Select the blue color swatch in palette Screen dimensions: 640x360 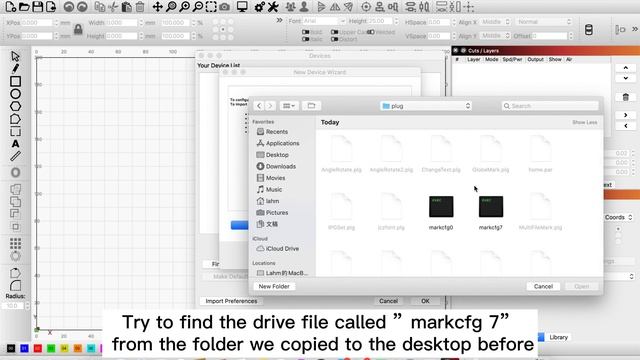click(x=24, y=348)
